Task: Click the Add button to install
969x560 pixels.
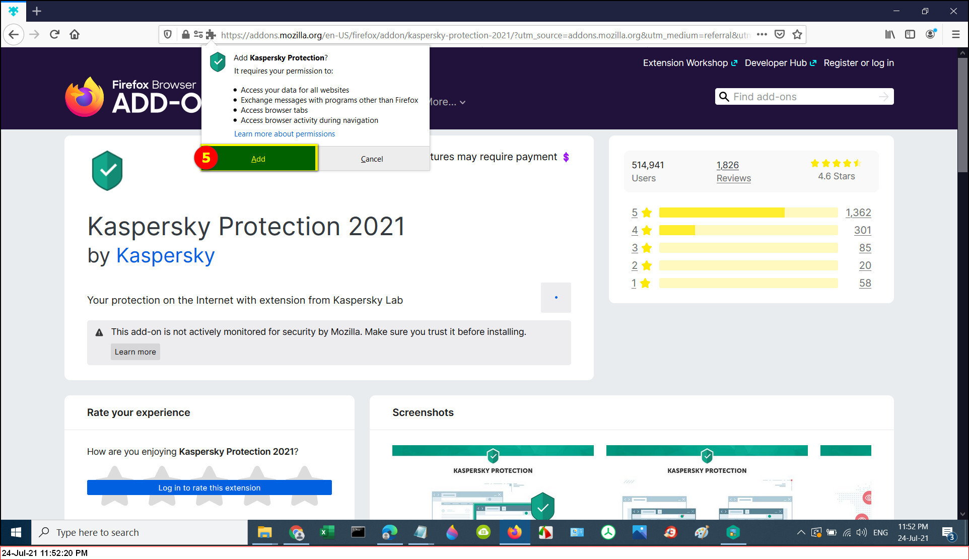Action: click(x=259, y=159)
